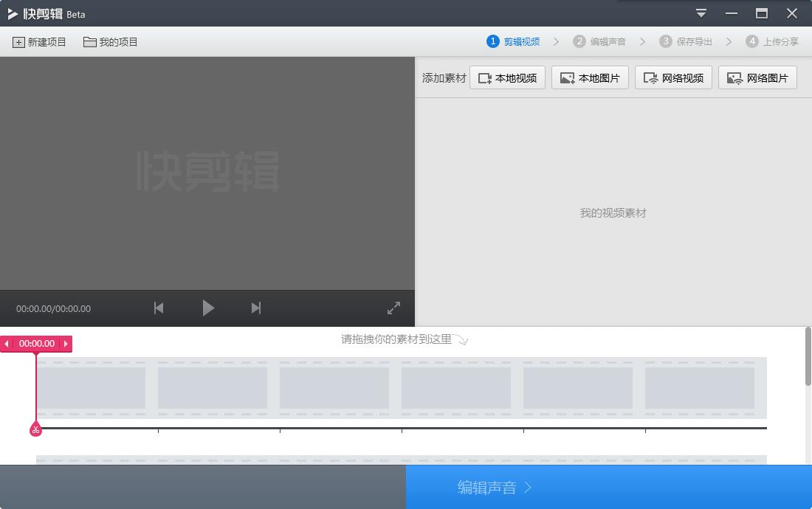Click the scissors cut marker on timeline

pos(35,429)
